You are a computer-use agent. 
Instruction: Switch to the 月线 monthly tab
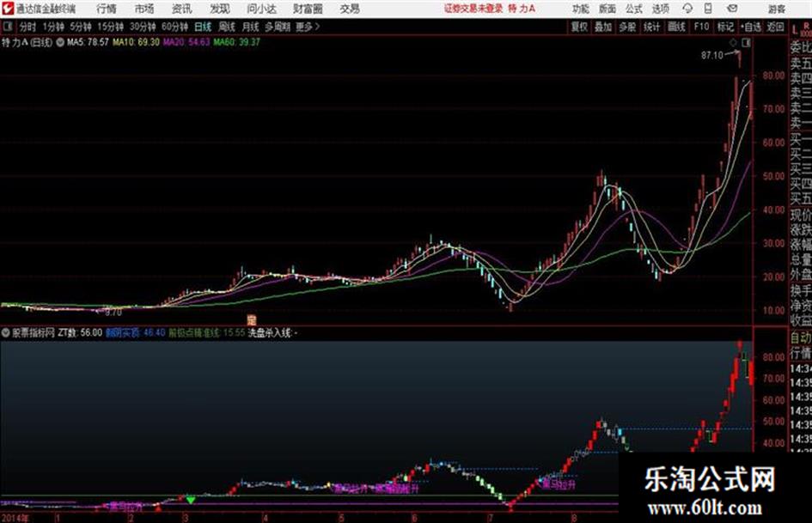[x=251, y=27]
